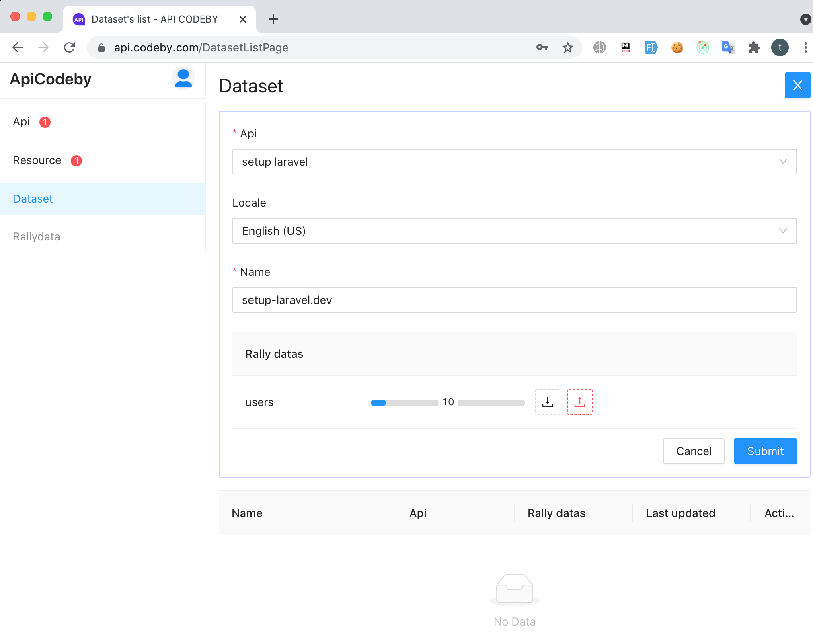Screen dimensions: 813x644
Task: Click the cookie extension icon
Action: coord(677,48)
